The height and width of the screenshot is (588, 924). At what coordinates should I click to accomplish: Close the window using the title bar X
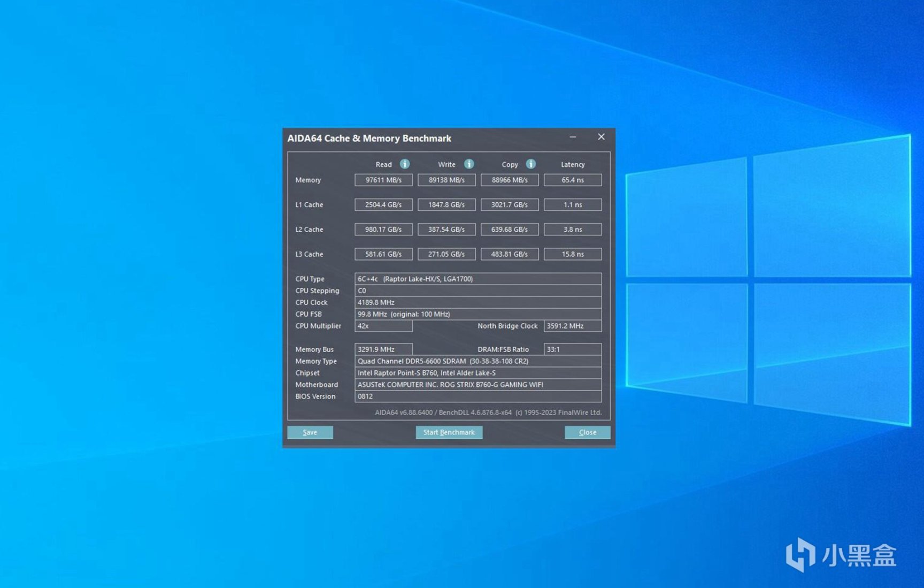pyautogui.click(x=601, y=137)
